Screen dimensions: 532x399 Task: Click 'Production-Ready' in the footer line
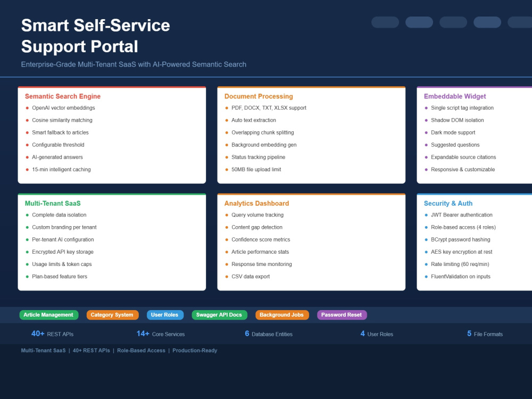(x=195, y=351)
